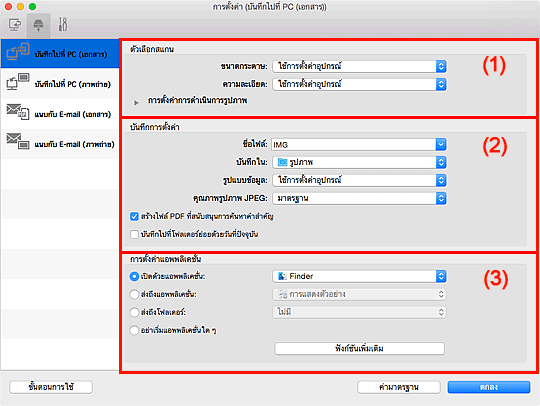Open the scan-from-computer tab icon

(15, 24)
